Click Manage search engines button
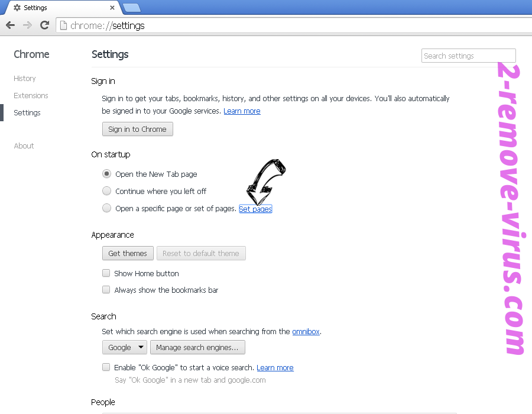This screenshot has height=414, width=532. (x=197, y=348)
